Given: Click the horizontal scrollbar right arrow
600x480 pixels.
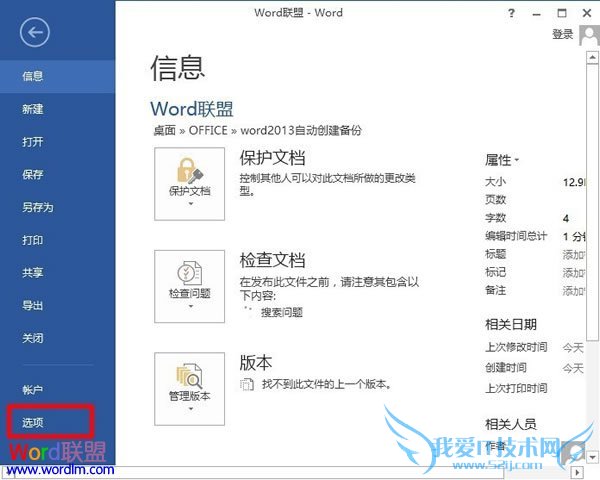Looking at the screenshot, I should click(578, 472).
